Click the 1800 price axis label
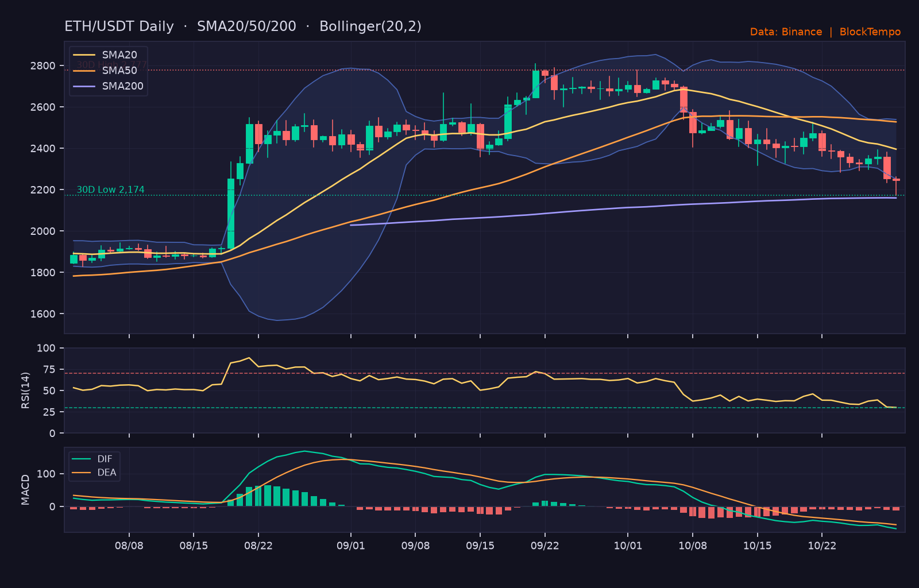Image resolution: width=919 pixels, height=588 pixels. (43, 273)
